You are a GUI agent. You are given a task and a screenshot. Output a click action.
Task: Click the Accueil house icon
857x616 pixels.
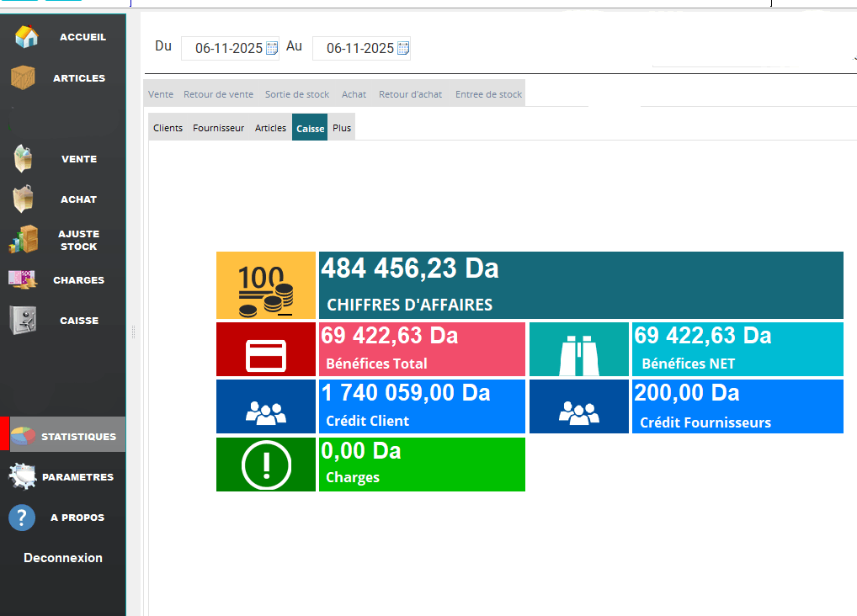point(27,37)
